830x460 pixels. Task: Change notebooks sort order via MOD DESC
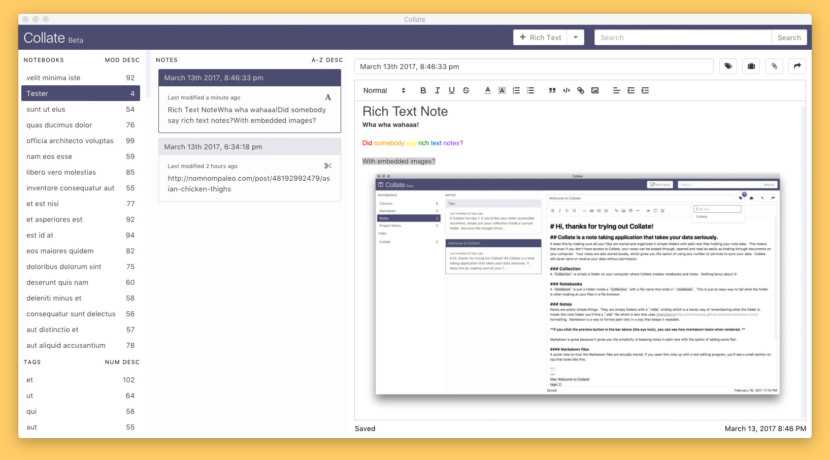click(x=124, y=60)
